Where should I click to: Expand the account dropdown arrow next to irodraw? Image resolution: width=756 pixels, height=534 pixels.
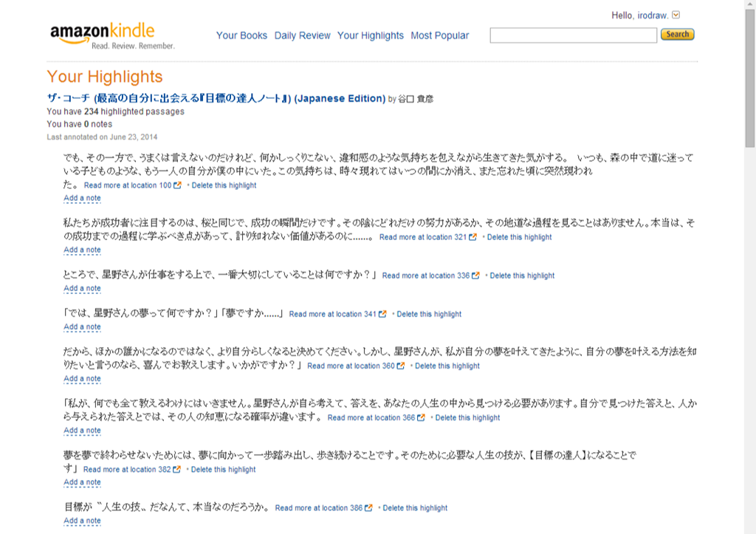point(676,15)
